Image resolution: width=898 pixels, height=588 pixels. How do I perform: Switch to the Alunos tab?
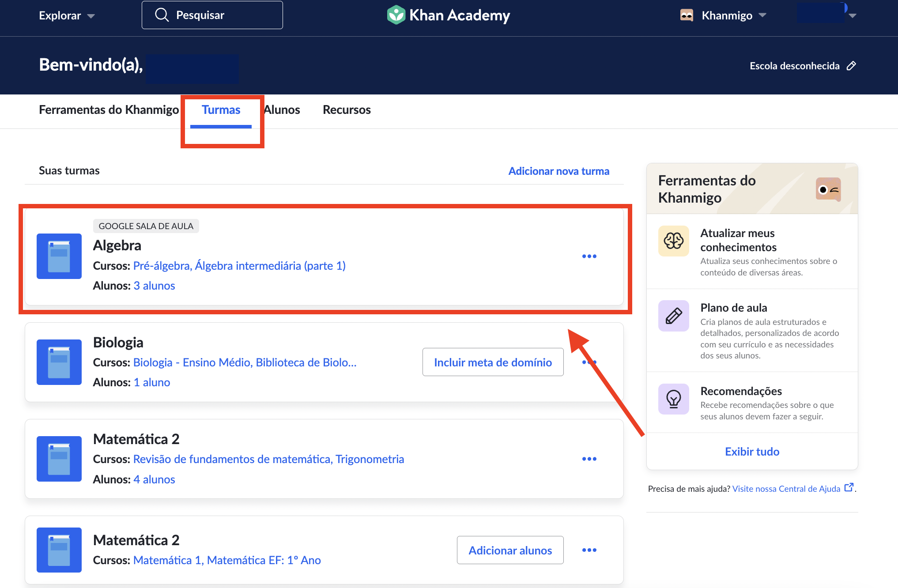(282, 109)
